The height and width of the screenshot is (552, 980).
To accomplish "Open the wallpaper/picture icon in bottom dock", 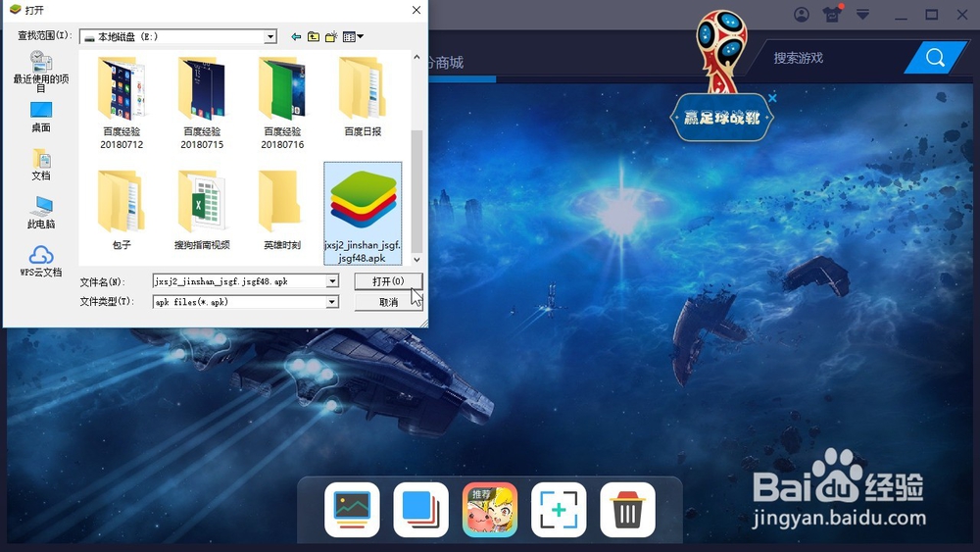I will (x=352, y=510).
